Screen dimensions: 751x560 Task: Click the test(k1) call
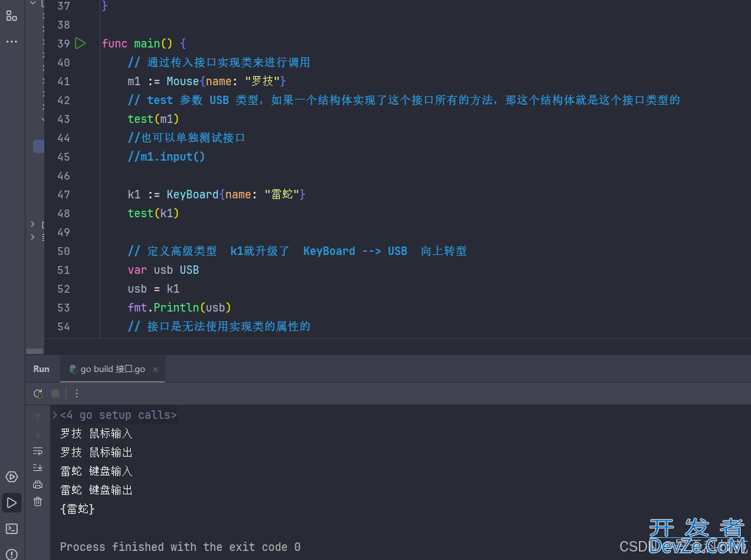(x=154, y=213)
